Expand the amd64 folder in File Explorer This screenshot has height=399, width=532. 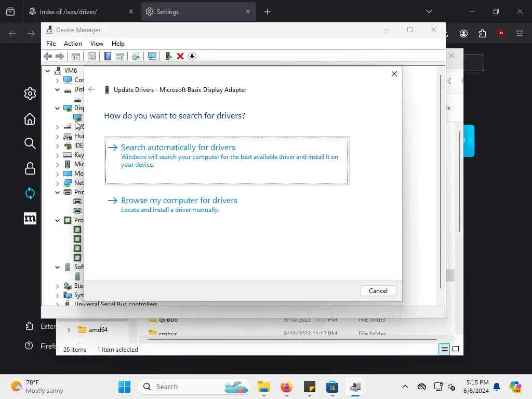(69, 330)
